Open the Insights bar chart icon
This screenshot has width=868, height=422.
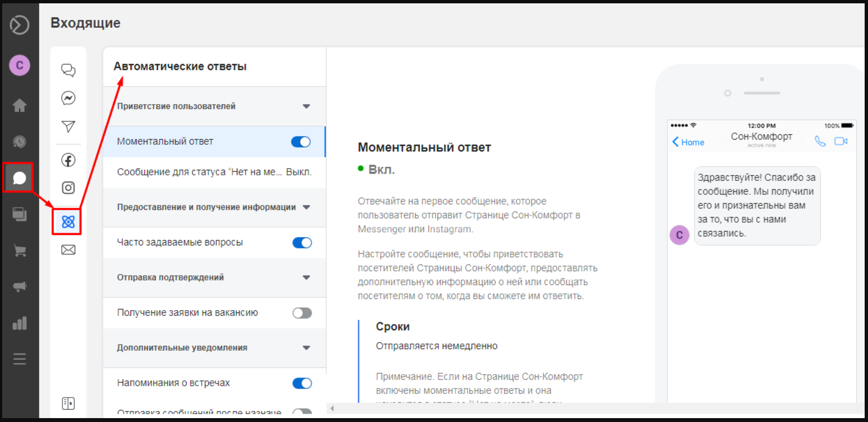click(x=19, y=323)
